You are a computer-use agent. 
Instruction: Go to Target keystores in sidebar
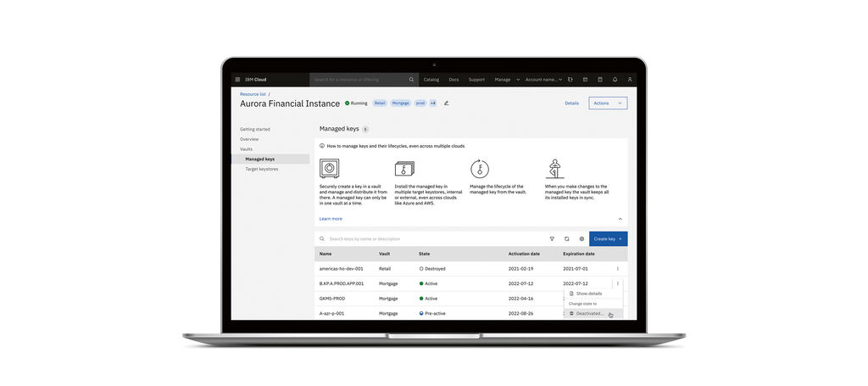coord(262,169)
